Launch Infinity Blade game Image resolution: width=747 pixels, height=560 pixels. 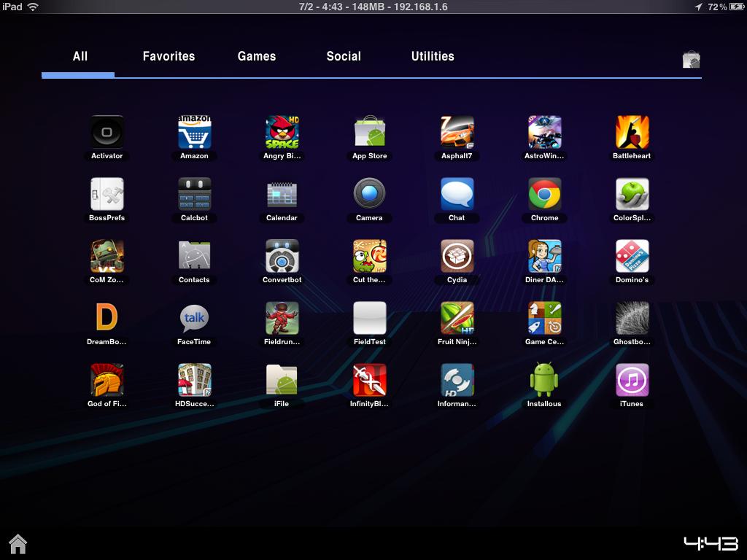[x=370, y=380]
